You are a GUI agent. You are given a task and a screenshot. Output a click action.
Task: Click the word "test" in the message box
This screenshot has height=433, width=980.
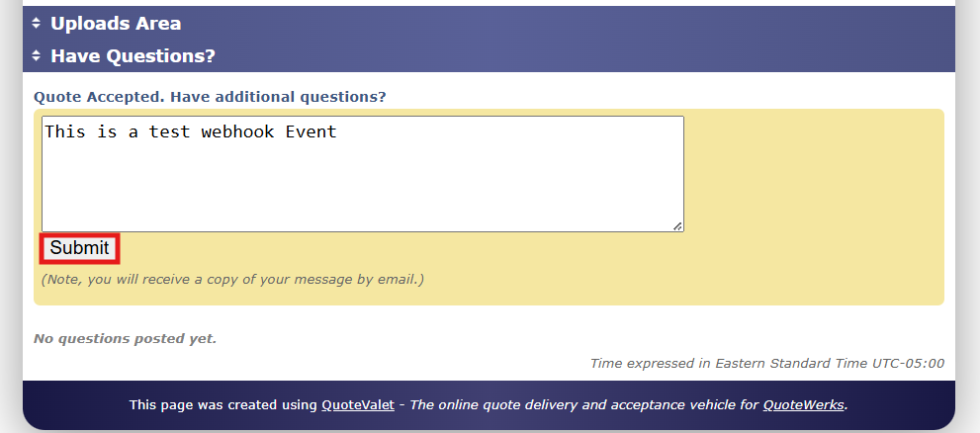(x=170, y=131)
